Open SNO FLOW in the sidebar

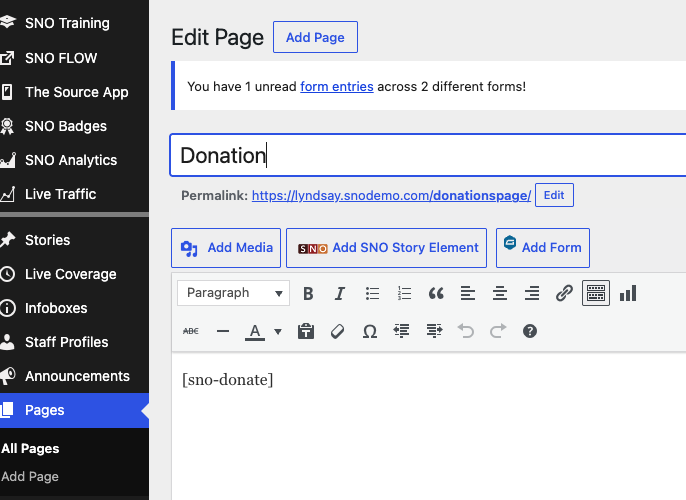click(61, 58)
